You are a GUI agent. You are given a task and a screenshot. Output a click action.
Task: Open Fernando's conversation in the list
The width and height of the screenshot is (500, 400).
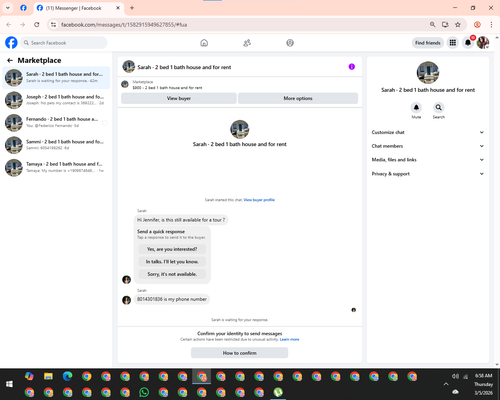56,122
